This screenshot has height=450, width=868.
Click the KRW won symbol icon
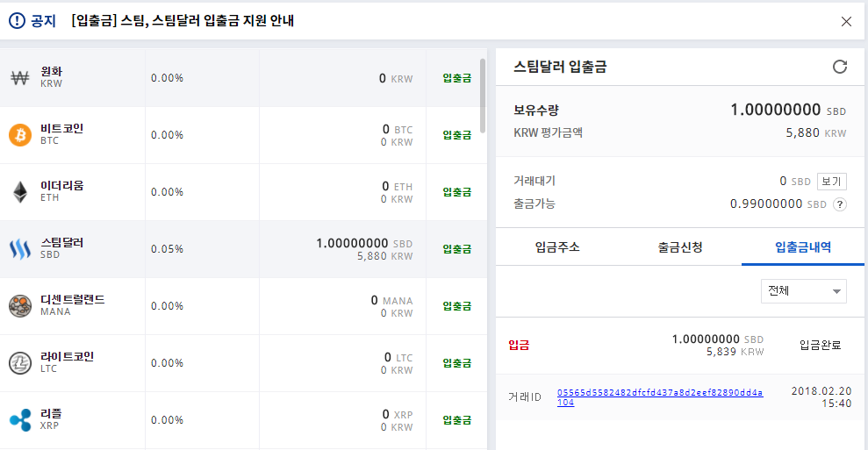coord(20,78)
